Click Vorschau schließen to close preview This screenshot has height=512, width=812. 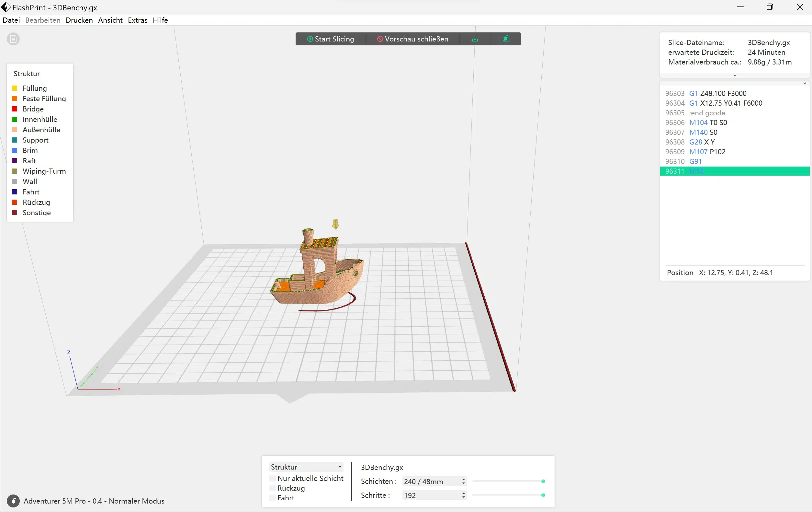click(x=412, y=39)
